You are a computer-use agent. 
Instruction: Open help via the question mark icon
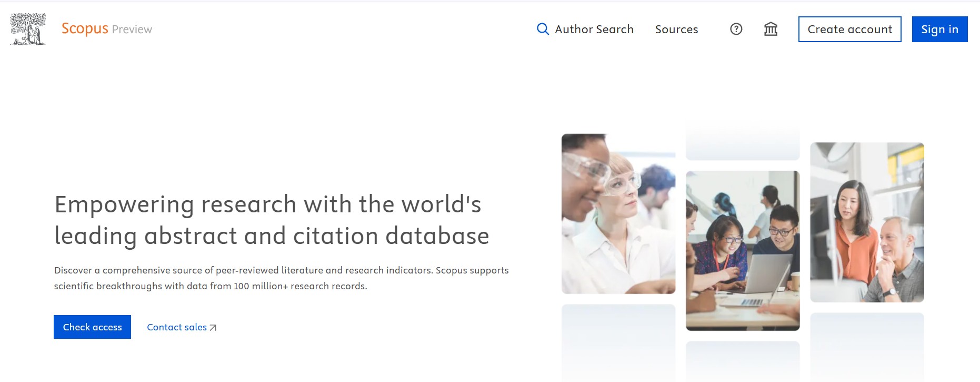736,29
